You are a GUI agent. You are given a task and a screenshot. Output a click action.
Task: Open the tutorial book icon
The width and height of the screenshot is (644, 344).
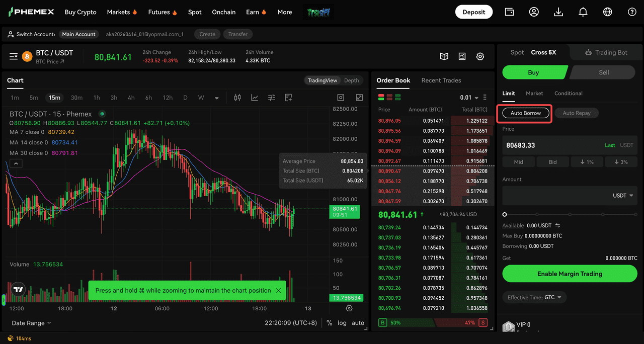tap(444, 57)
